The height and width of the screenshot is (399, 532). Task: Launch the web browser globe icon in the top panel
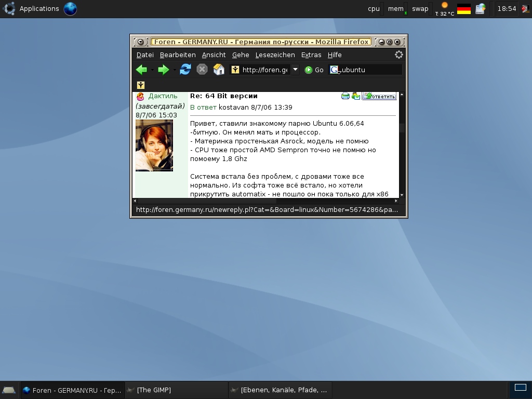(x=70, y=9)
